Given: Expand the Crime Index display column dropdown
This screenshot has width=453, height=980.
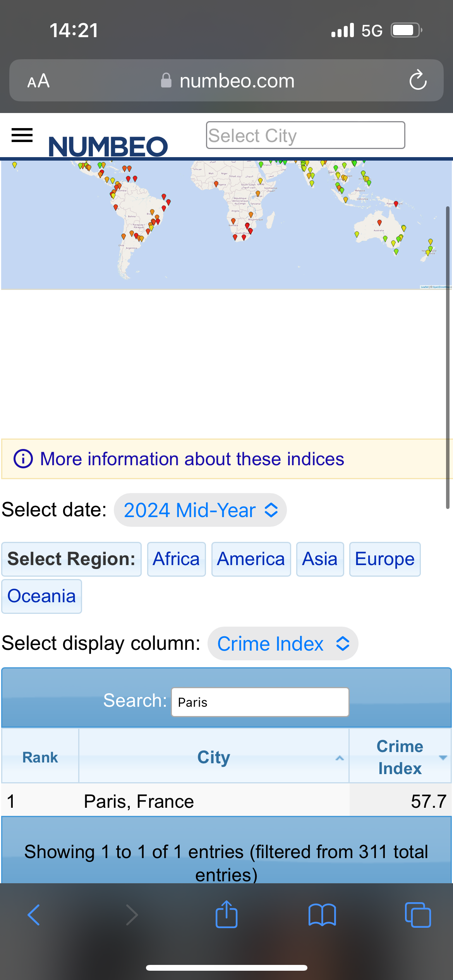Looking at the screenshot, I should (x=283, y=644).
